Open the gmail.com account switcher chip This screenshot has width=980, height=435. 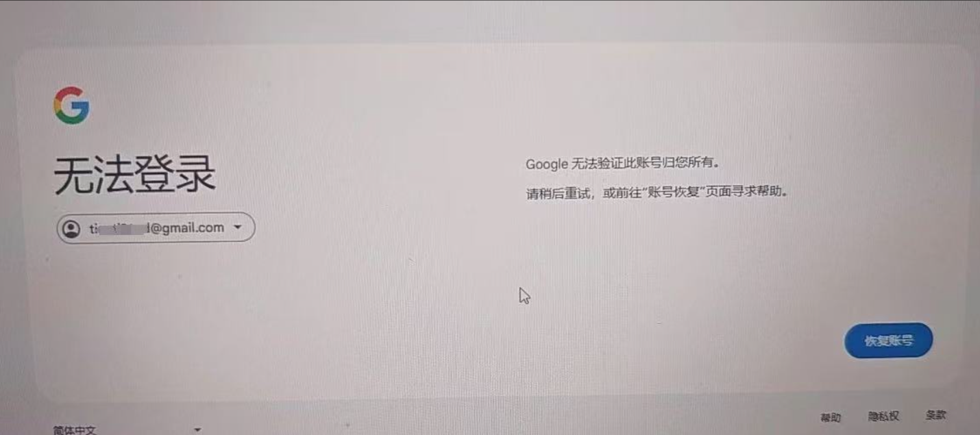[156, 227]
